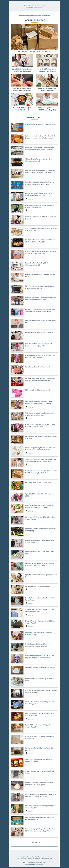Open the Free Shipping on Any QVC Order headline
Screen dimensions: 69x868
[34, 52]
